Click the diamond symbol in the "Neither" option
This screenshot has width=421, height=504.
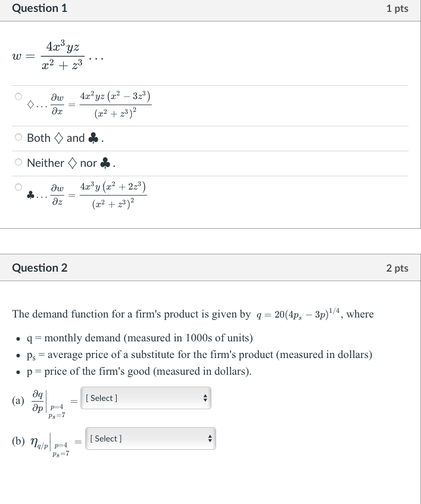[71, 163]
